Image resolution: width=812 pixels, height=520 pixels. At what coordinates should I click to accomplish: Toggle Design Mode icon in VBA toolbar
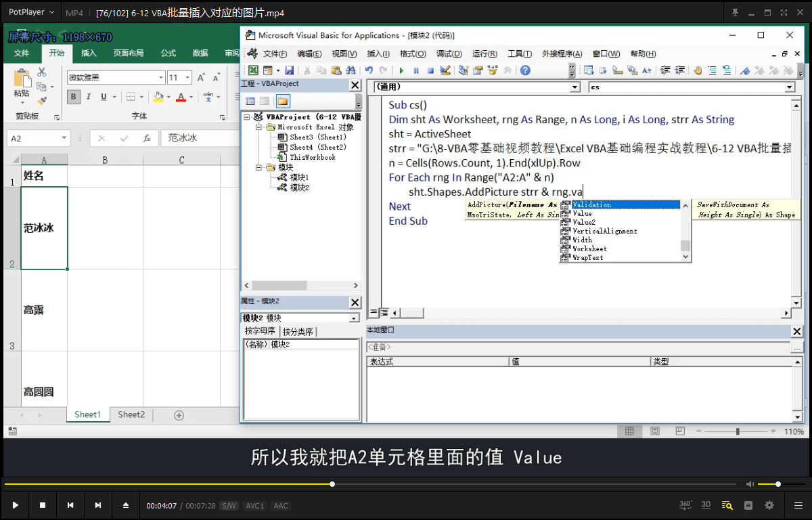[445, 70]
